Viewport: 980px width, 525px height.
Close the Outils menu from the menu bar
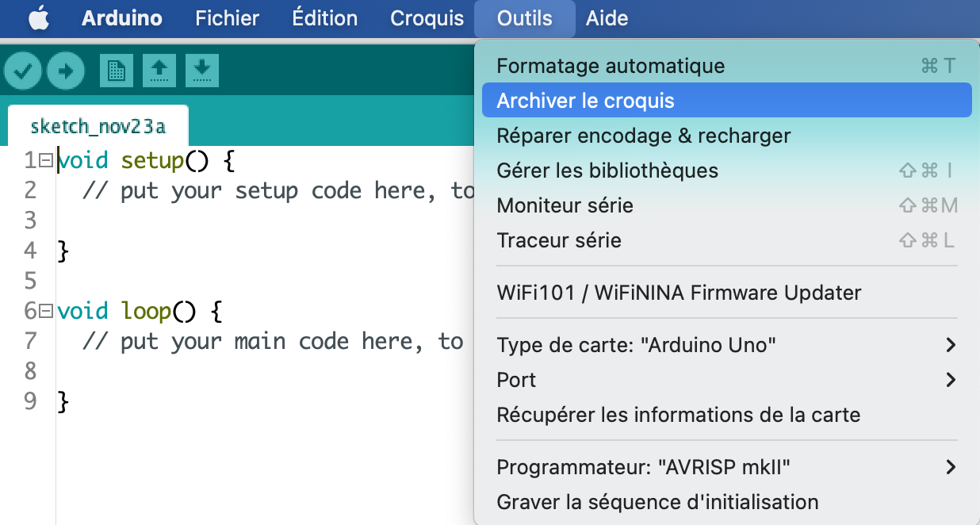coord(525,18)
